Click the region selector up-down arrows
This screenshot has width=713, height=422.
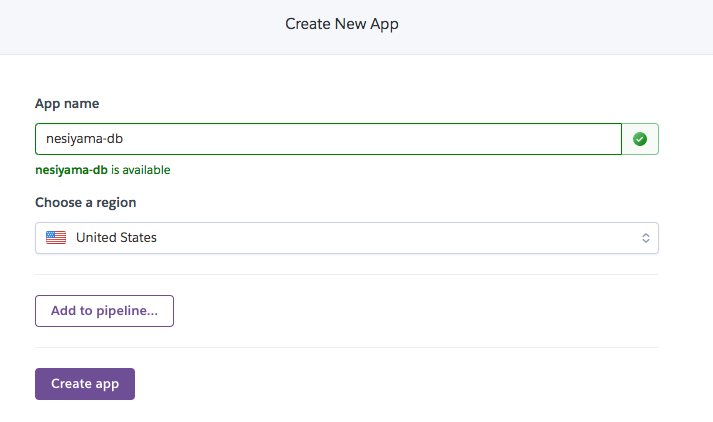pos(645,238)
